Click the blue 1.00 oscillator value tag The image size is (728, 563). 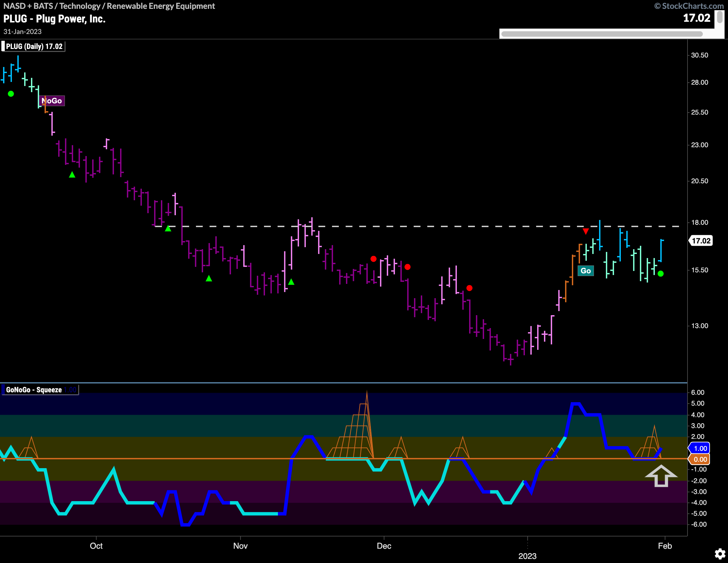tap(699, 448)
